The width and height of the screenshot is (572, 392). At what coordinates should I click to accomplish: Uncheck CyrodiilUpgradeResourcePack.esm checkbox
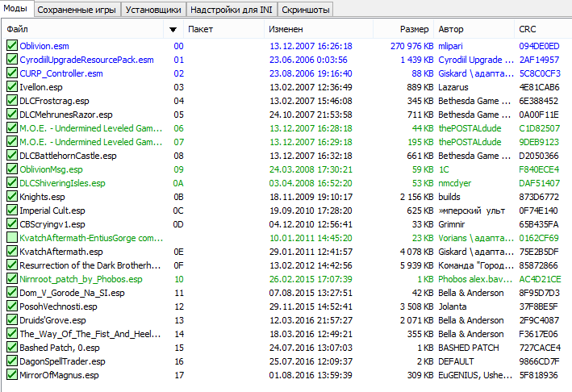12,60
